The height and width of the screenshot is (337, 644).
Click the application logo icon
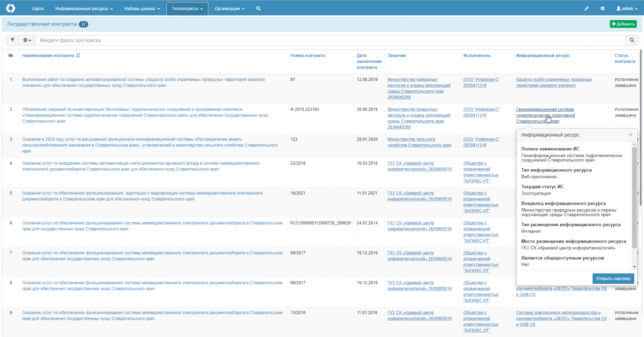(10, 8)
